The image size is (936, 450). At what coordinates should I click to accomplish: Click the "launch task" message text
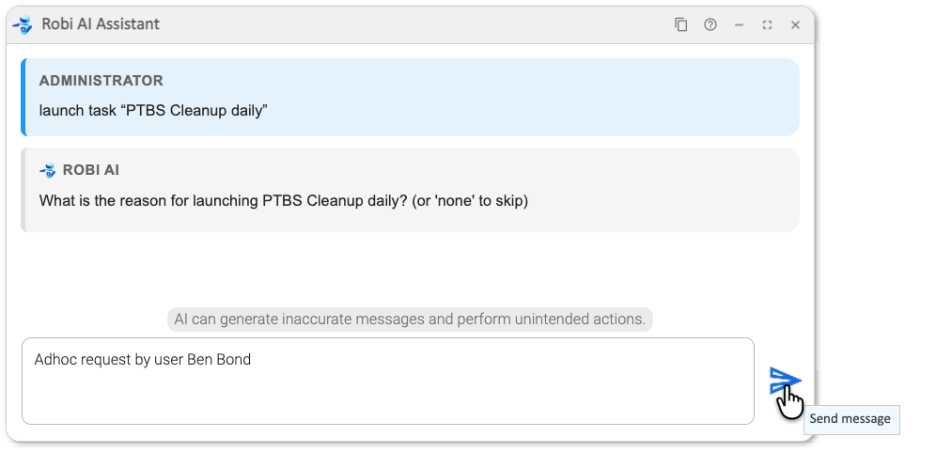153,110
